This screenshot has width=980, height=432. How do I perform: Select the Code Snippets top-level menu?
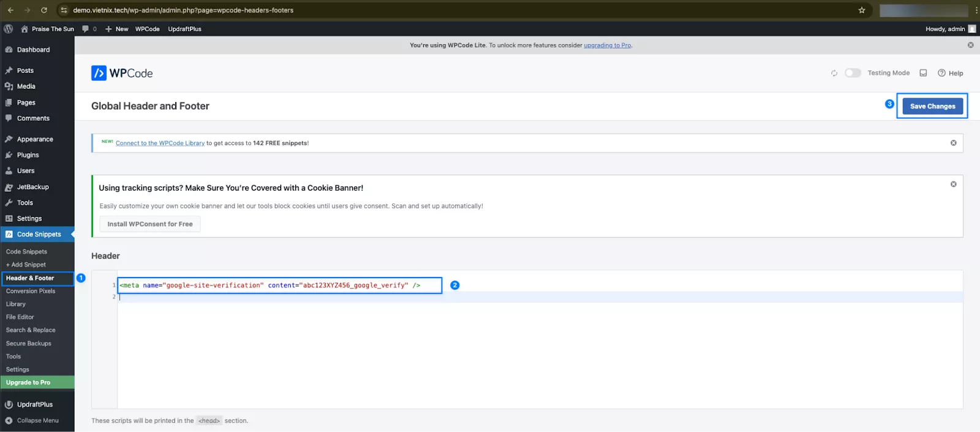click(37, 234)
